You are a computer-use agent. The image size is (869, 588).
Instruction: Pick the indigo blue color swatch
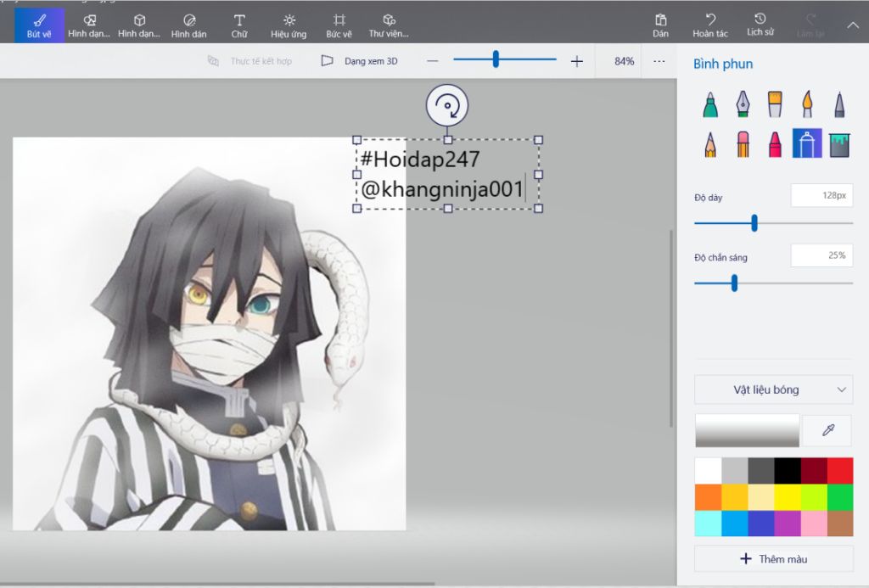[x=761, y=524]
